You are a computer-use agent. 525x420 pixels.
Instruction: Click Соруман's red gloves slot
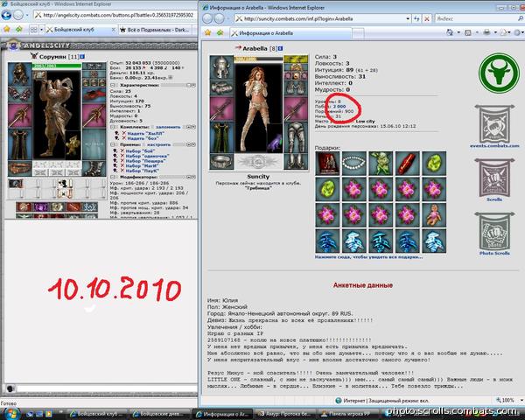[x=94, y=94]
